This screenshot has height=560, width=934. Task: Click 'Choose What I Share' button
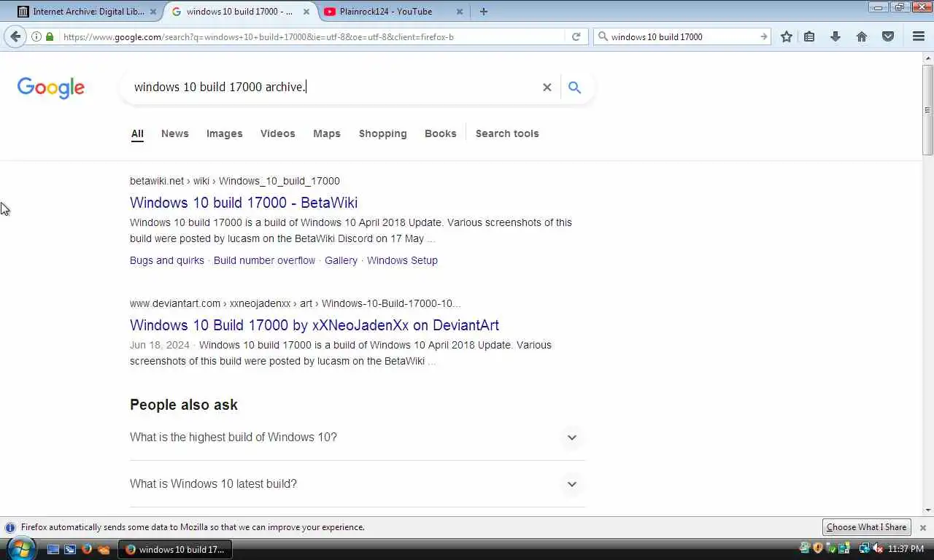pos(866,527)
